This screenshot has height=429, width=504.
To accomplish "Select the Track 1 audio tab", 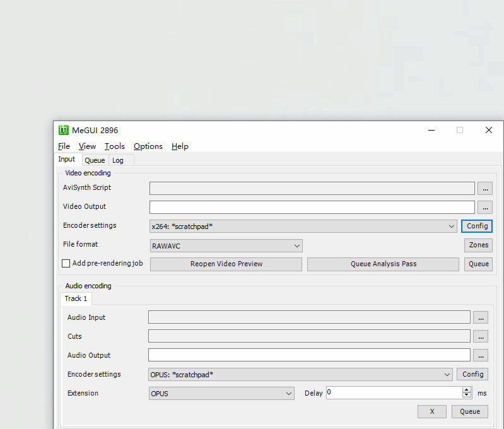I will (76, 298).
